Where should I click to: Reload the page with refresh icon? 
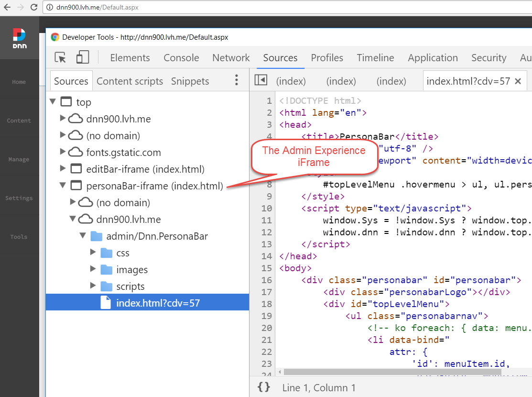point(34,7)
